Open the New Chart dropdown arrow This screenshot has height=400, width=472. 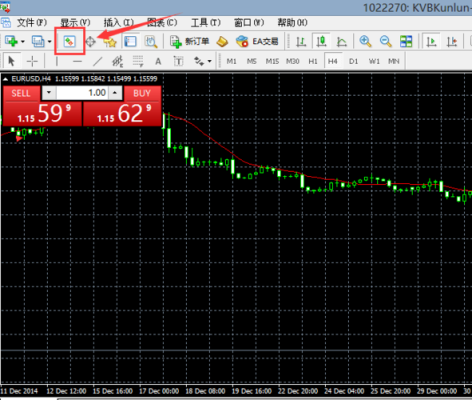(23, 42)
